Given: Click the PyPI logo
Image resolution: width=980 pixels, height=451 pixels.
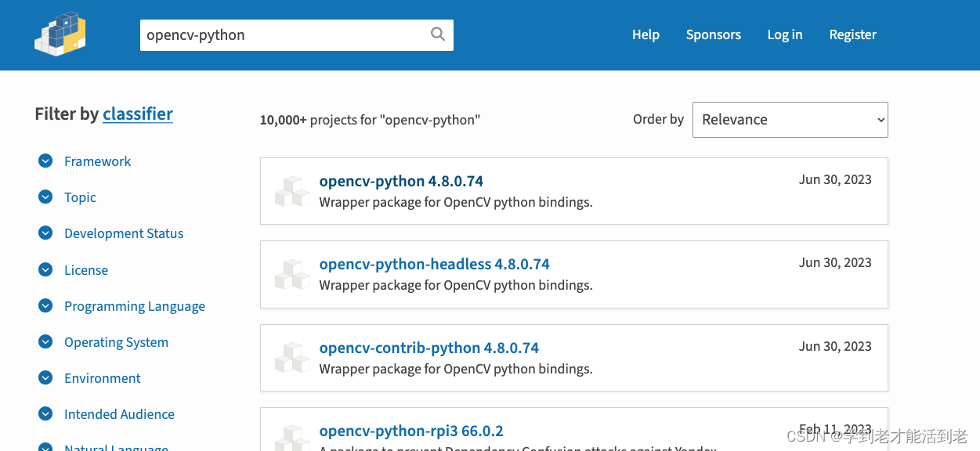Looking at the screenshot, I should click(60, 34).
